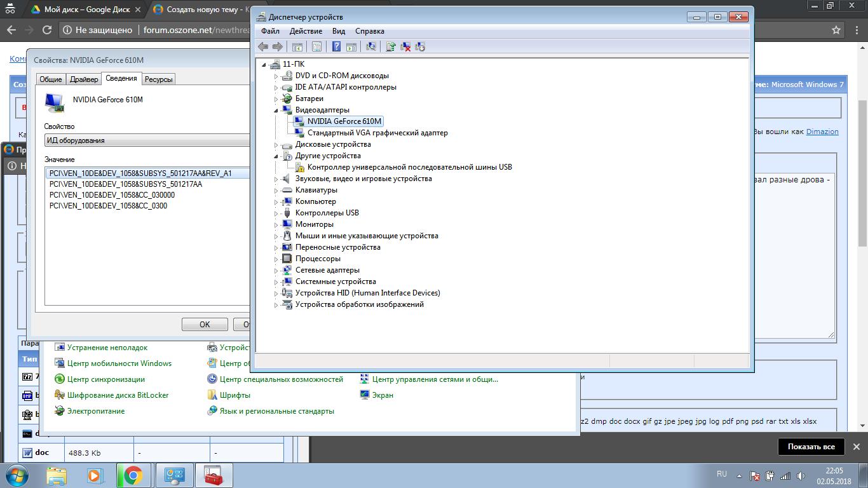The height and width of the screenshot is (488, 868).
Task: Click the Forward arrow in Device Manager toolbar
Action: coord(277,46)
